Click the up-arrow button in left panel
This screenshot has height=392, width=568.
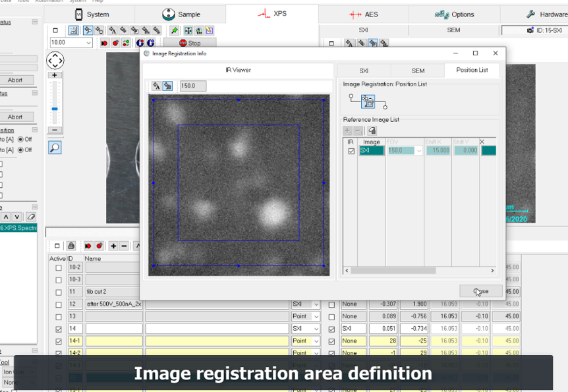6,217
